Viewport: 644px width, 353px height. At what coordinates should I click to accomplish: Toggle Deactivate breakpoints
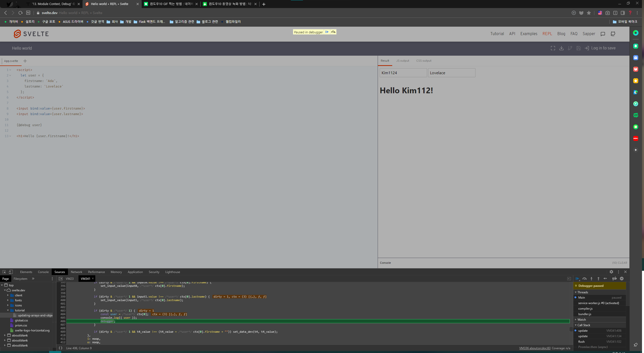click(x=614, y=279)
